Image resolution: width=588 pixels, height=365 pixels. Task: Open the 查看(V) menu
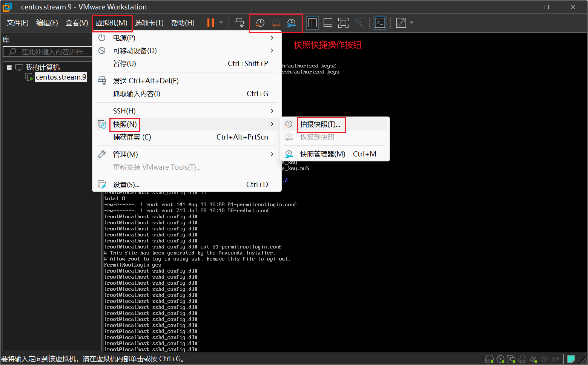77,23
